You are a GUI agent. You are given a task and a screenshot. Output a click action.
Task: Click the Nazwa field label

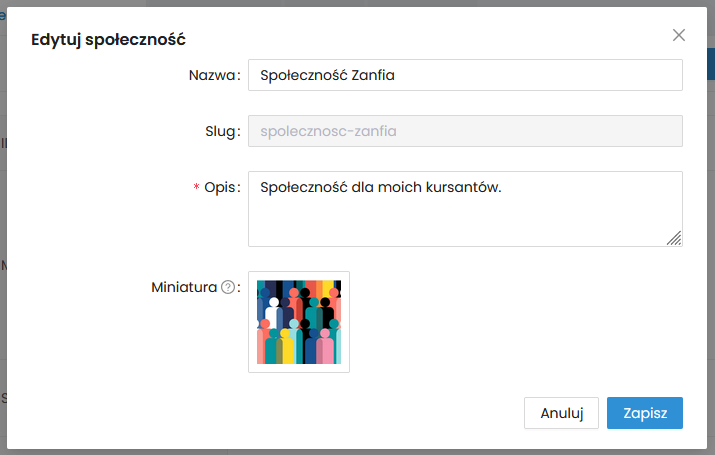(212, 75)
